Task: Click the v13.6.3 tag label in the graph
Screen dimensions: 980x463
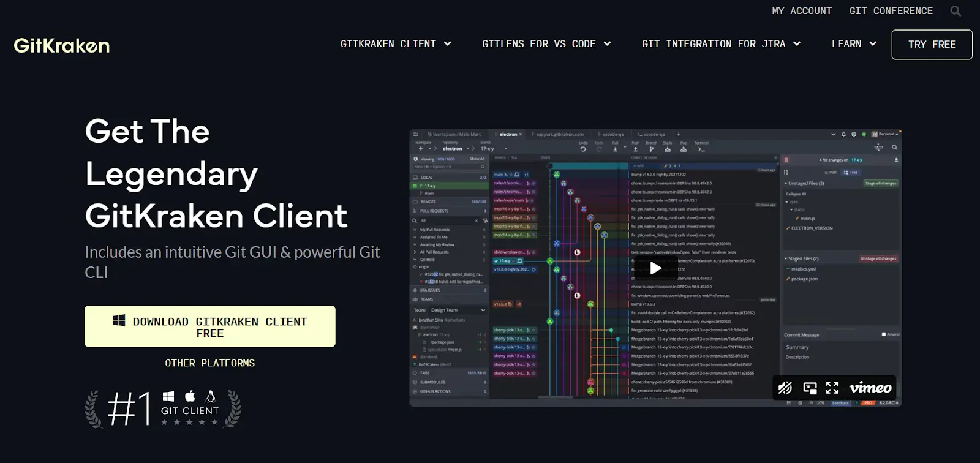Action: click(x=503, y=304)
